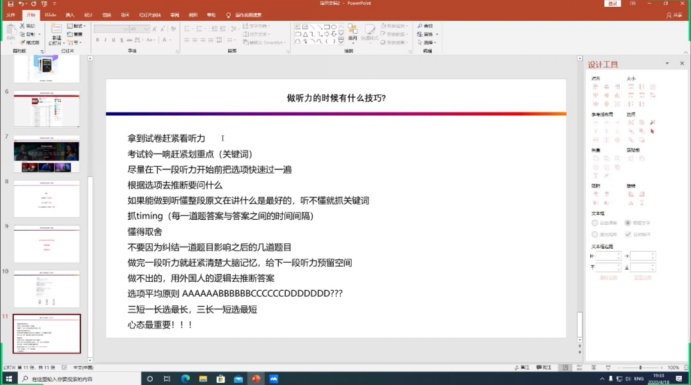Viewport: 691px width, 385px height.
Task: Switch to the 插入 ribbon tab
Action: pos(70,15)
